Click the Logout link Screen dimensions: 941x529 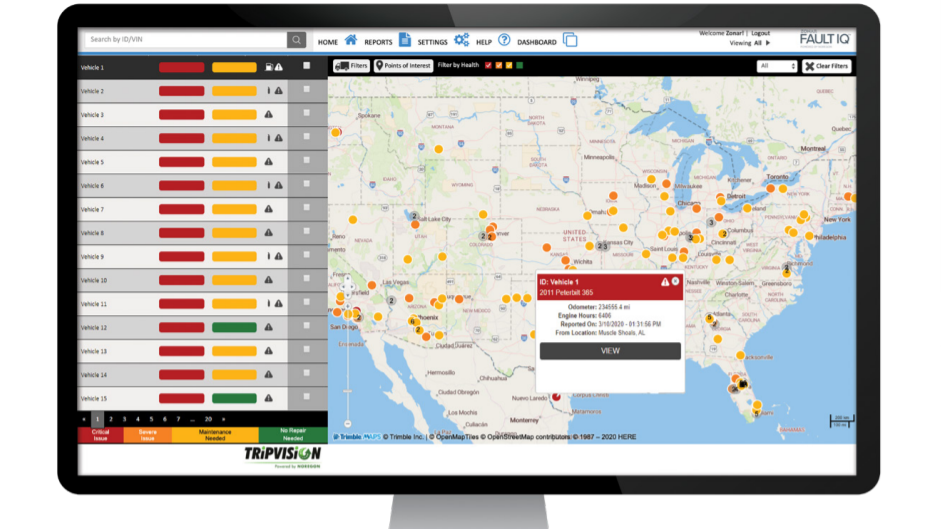[761, 33]
